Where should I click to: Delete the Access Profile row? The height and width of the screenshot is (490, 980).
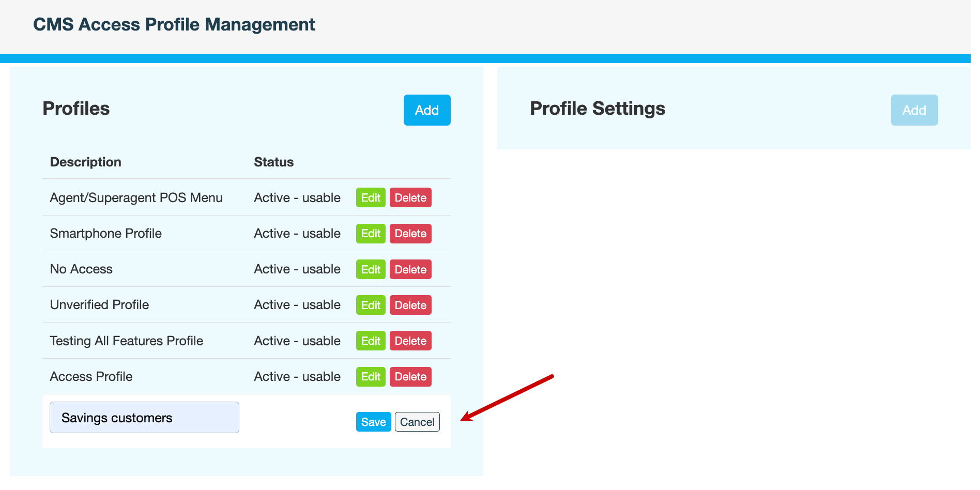click(410, 377)
